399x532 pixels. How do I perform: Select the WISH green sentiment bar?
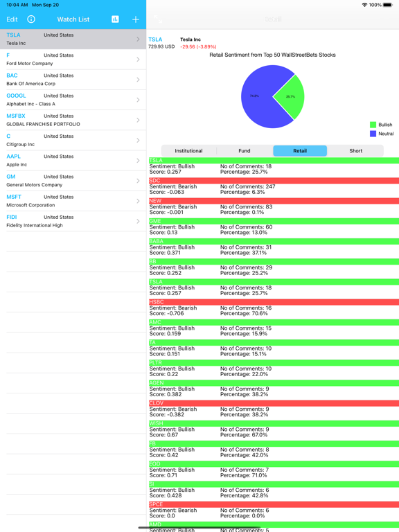click(274, 423)
